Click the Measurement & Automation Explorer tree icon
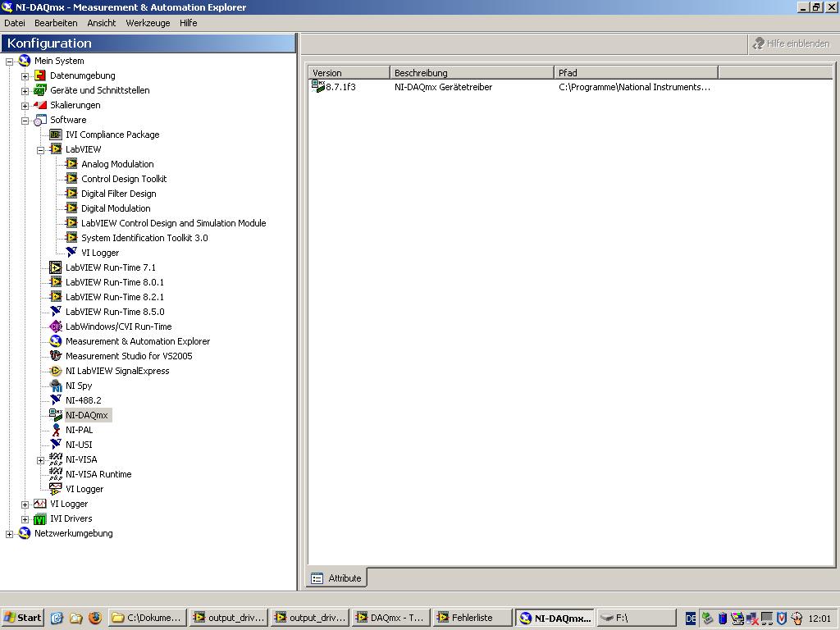 point(56,341)
